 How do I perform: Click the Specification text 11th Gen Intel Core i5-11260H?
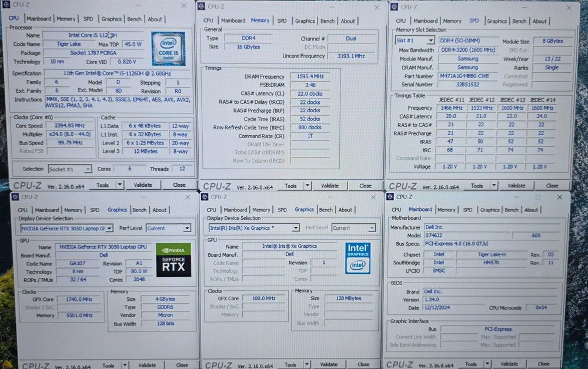click(x=117, y=73)
